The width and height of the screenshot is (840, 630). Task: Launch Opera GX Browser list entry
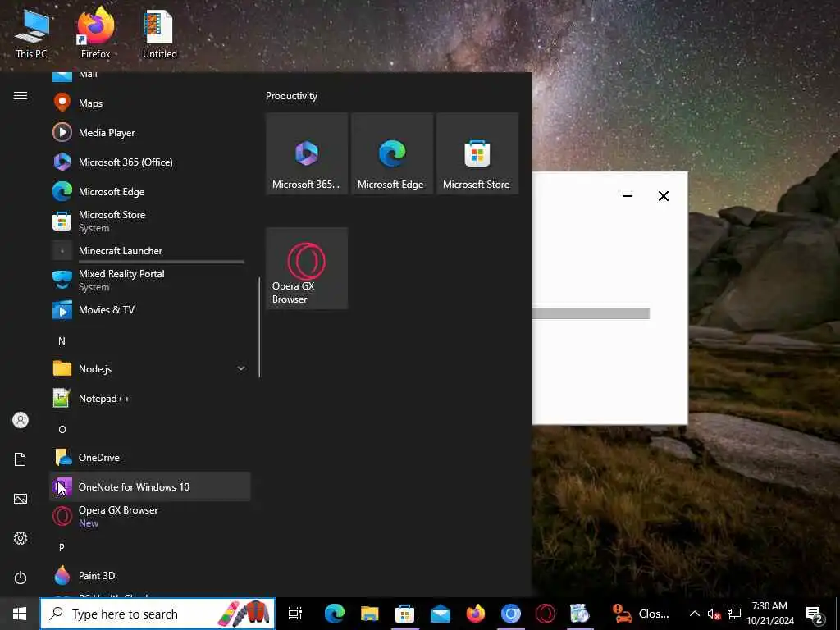149,516
